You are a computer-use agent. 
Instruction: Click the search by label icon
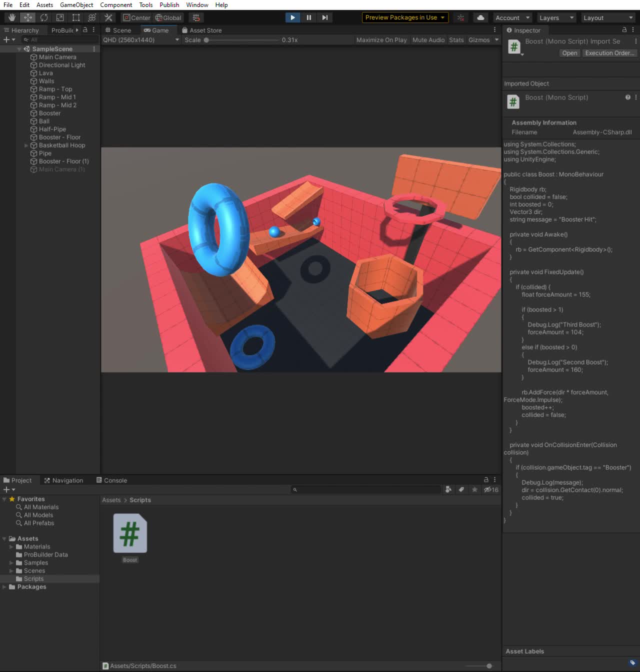click(461, 489)
